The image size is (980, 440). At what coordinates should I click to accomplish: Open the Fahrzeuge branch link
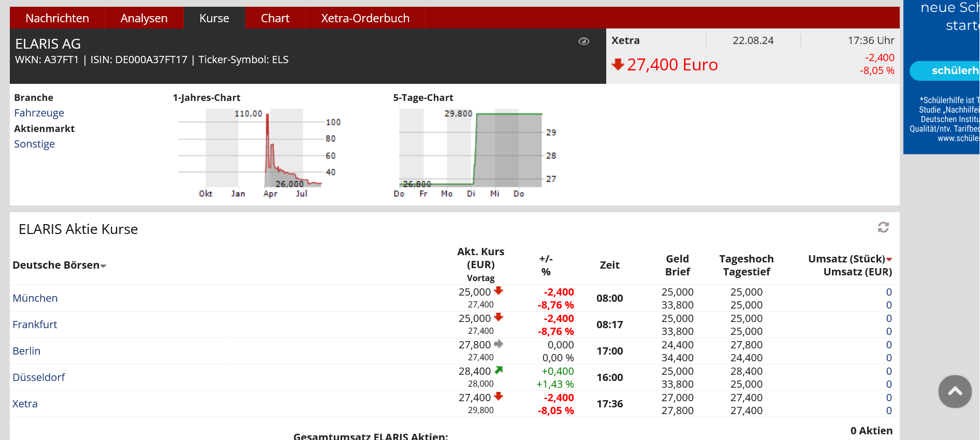pyautogui.click(x=39, y=113)
